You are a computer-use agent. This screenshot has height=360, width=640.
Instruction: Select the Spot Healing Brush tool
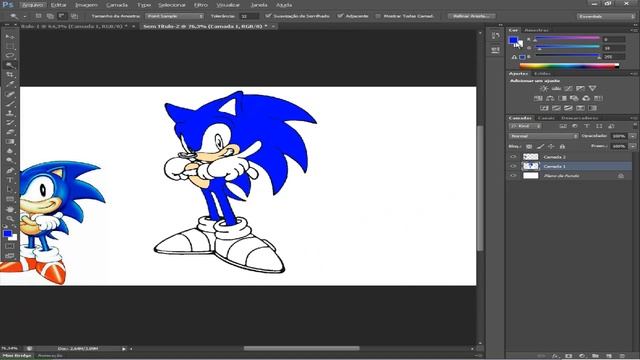click(10, 94)
